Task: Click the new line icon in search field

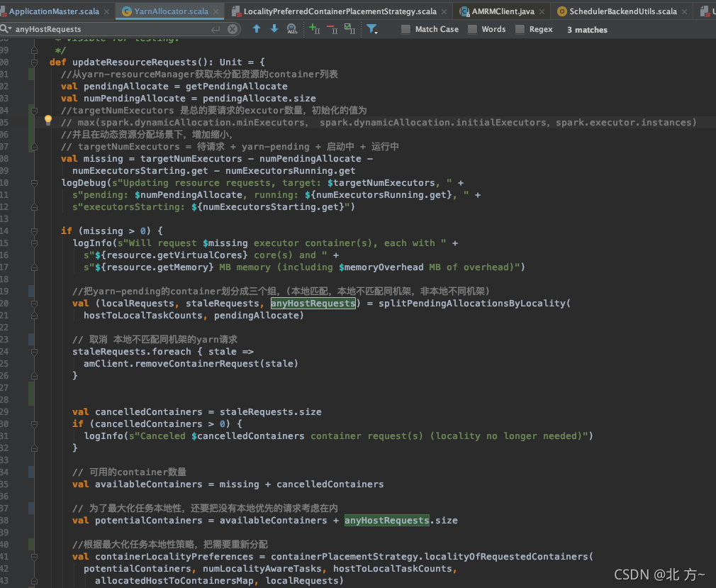Action: 216,29
